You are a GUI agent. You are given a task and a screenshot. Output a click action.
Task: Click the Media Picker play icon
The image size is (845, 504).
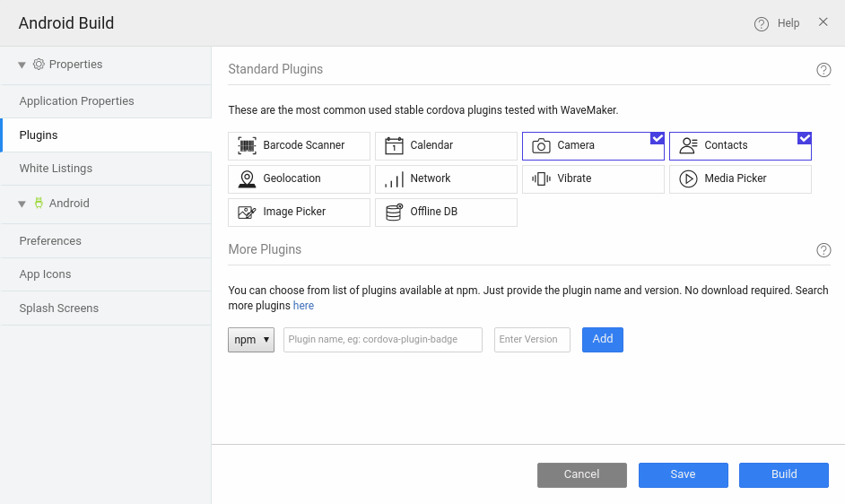click(688, 178)
